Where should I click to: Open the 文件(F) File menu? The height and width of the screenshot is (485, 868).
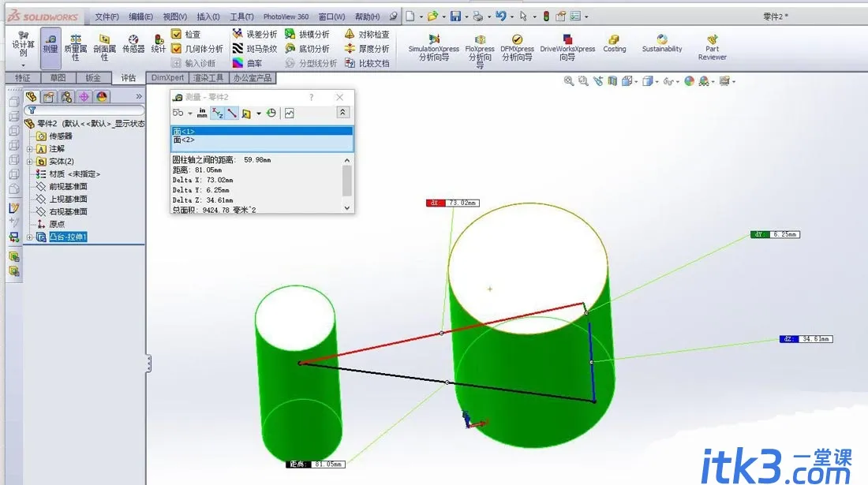click(x=107, y=17)
